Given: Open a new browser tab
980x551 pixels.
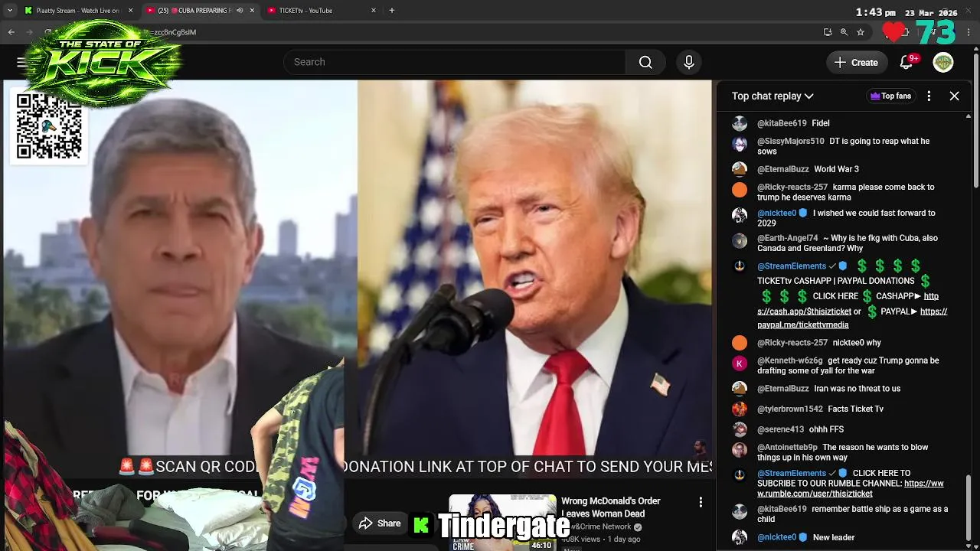Looking at the screenshot, I should click(x=392, y=11).
